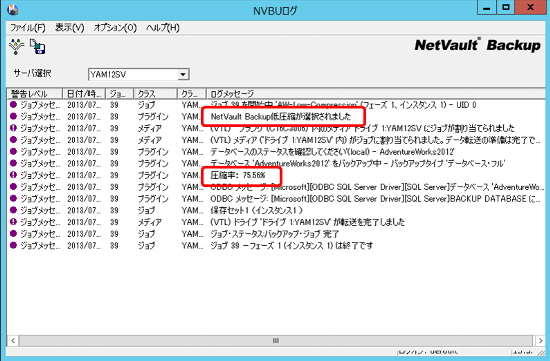Select row 'データベースのステータスを確認してください'
This screenshot has width=550, height=361.
pyautogui.click(x=276, y=152)
